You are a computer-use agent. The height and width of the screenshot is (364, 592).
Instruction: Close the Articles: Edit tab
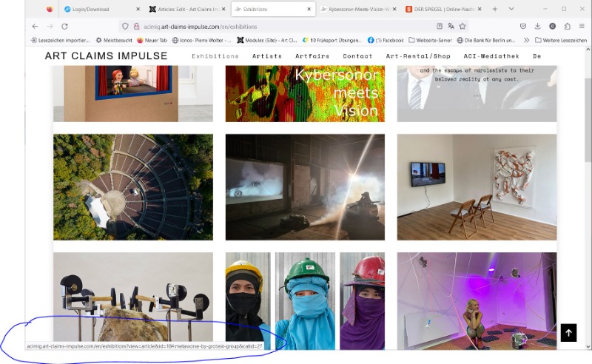coord(223,9)
